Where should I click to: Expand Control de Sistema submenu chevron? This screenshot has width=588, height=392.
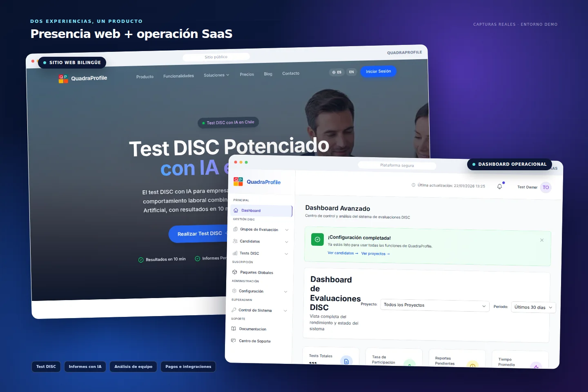tap(285, 311)
